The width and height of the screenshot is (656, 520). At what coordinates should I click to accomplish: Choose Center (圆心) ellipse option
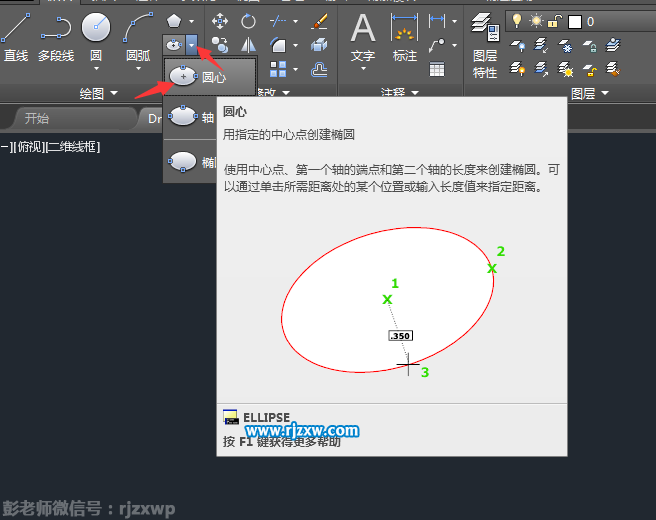[x=209, y=77]
